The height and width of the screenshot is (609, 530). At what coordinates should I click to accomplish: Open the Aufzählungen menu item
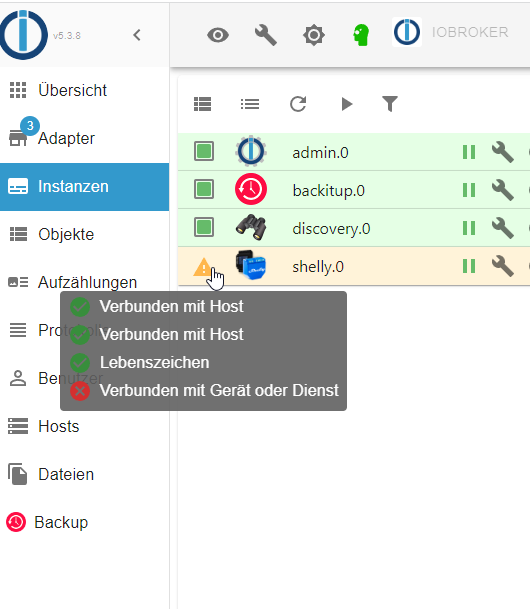coord(87,282)
